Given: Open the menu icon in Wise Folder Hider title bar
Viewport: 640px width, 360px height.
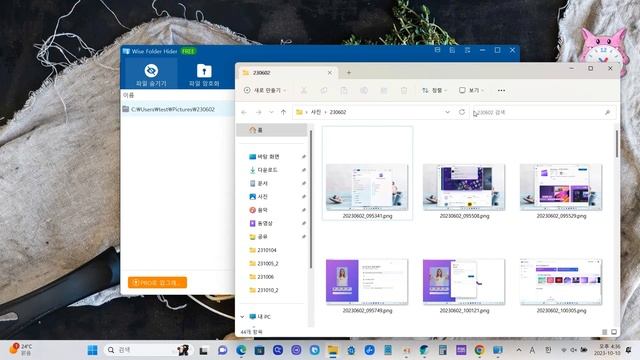Looking at the screenshot, I should 467,50.
